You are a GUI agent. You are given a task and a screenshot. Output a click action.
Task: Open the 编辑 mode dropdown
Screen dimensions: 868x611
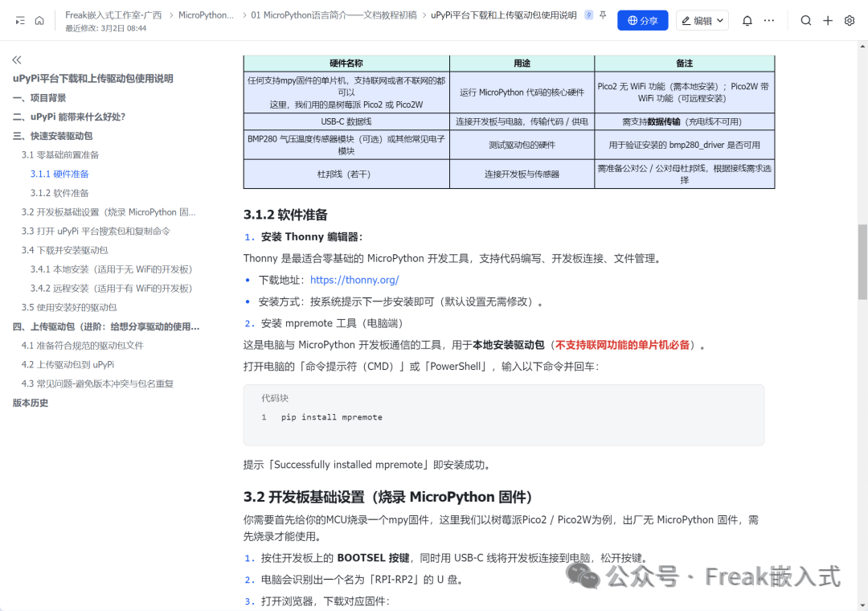(702, 21)
